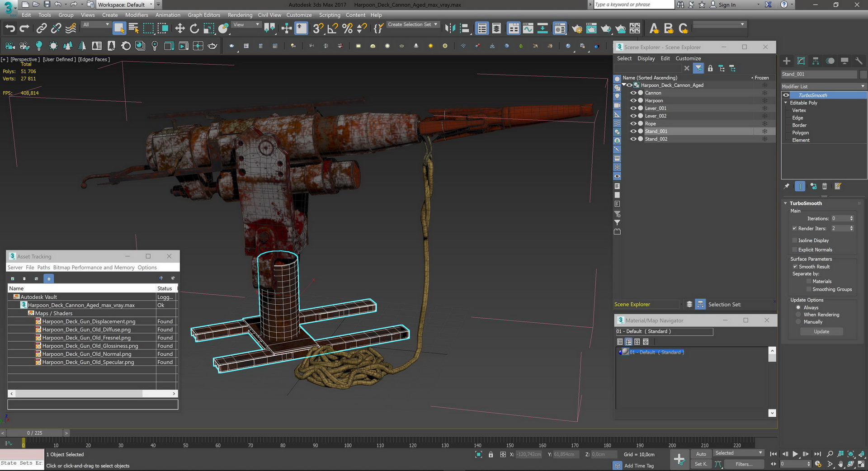Open the Create tab plus icon
This screenshot has width=868, height=471.
point(787,61)
